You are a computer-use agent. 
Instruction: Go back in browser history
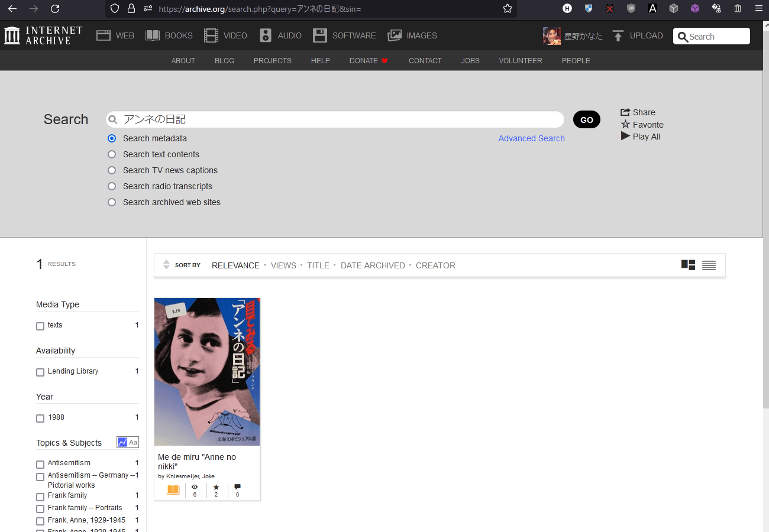tap(12, 8)
